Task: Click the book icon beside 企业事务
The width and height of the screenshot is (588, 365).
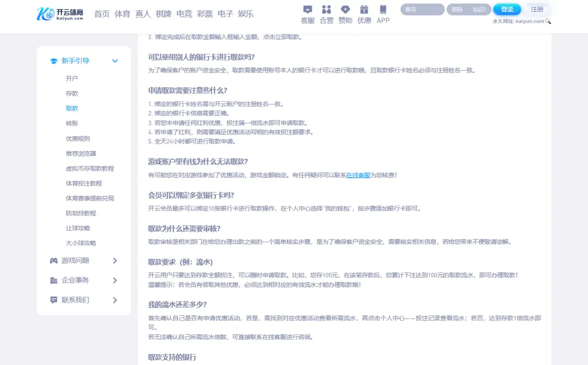Action: coord(53,280)
